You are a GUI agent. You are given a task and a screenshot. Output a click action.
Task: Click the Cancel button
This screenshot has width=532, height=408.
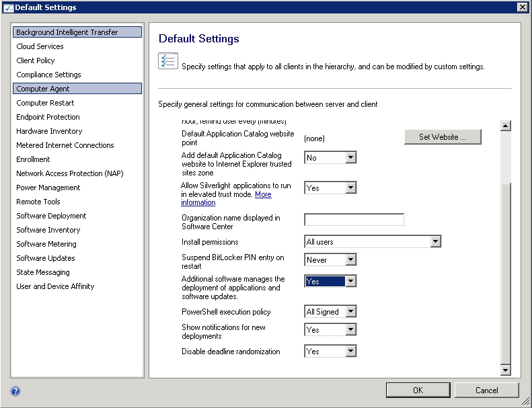click(x=486, y=390)
